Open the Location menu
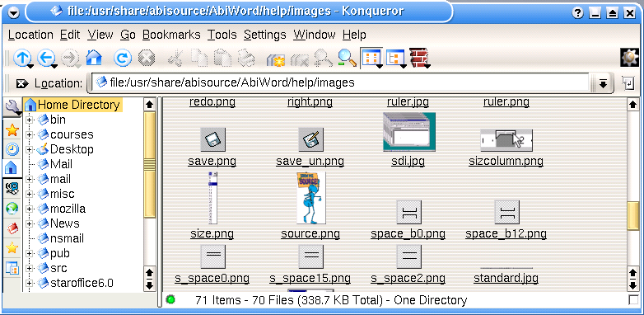 click(x=30, y=35)
